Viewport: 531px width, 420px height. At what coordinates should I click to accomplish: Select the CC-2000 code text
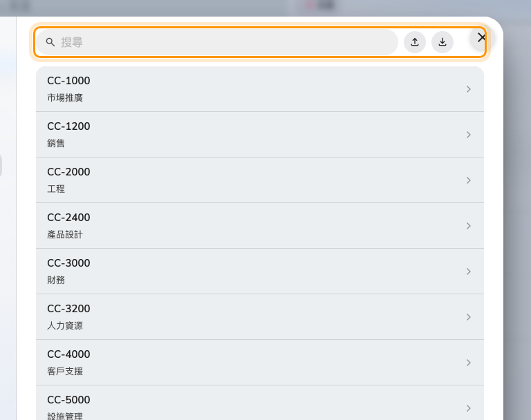tap(68, 172)
